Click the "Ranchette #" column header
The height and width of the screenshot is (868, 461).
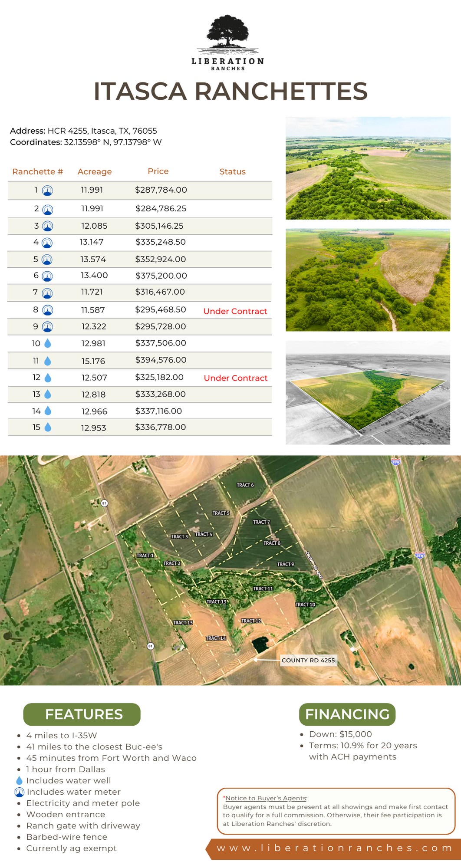click(38, 171)
